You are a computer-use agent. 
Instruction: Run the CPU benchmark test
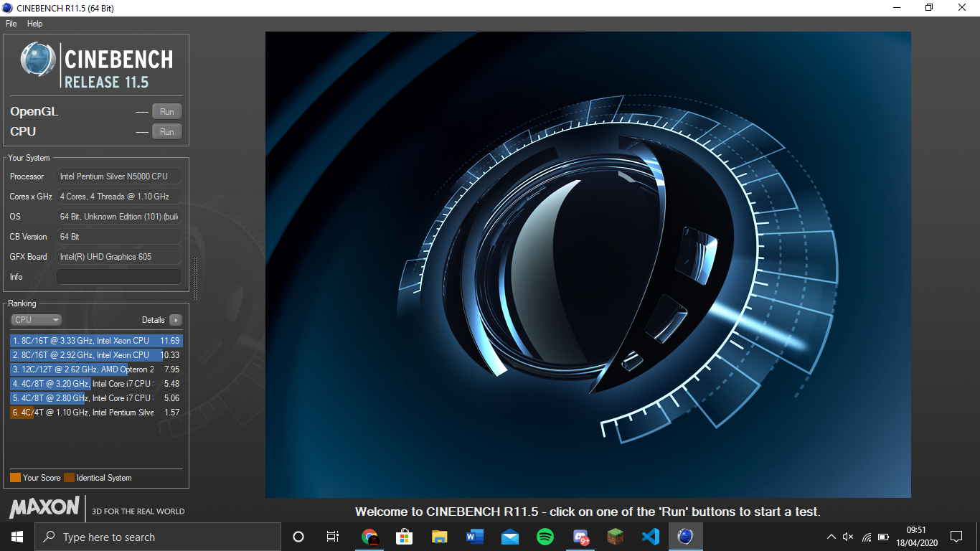click(x=167, y=132)
